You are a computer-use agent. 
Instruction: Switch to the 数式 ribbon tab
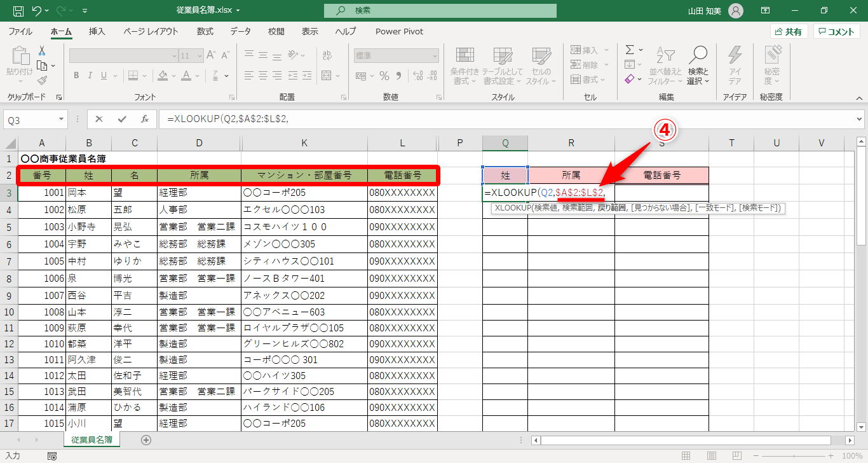tap(205, 32)
